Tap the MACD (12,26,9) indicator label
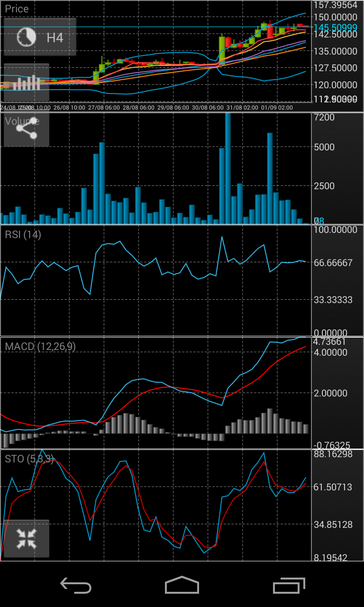The height and width of the screenshot is (607, 364). click(x=40, y=347)
